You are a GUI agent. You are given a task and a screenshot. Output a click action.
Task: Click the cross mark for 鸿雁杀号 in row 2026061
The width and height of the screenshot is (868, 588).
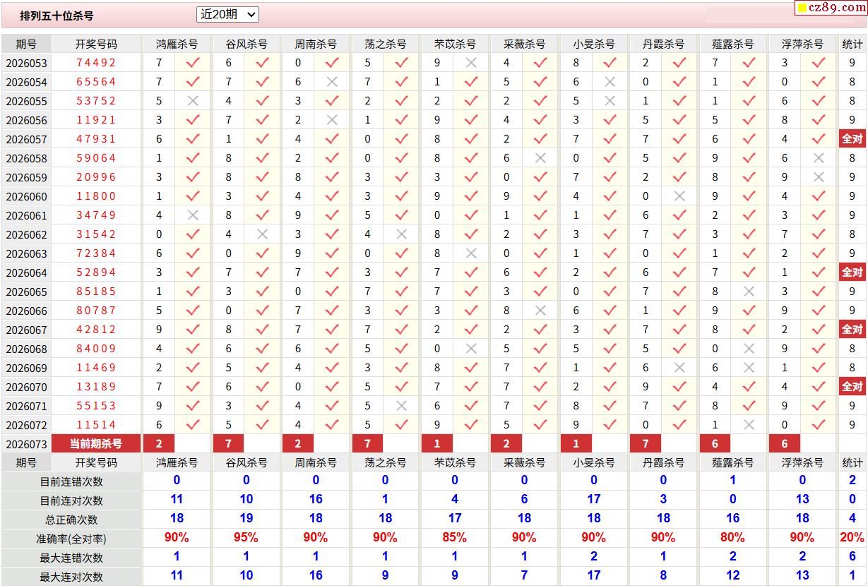(x=193, y=215)
